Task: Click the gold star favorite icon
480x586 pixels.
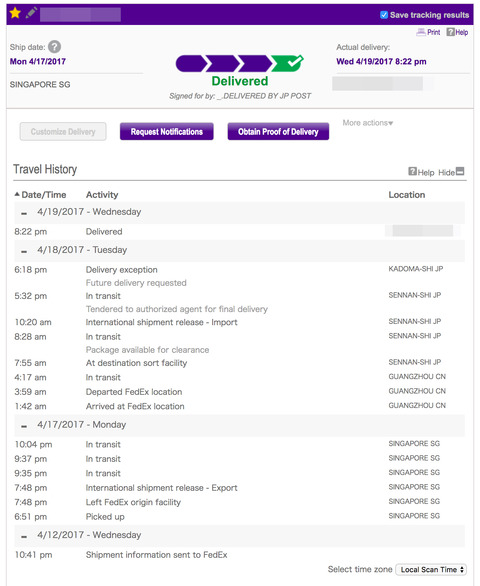Action: pyautogui.click(x=15, y=13)
